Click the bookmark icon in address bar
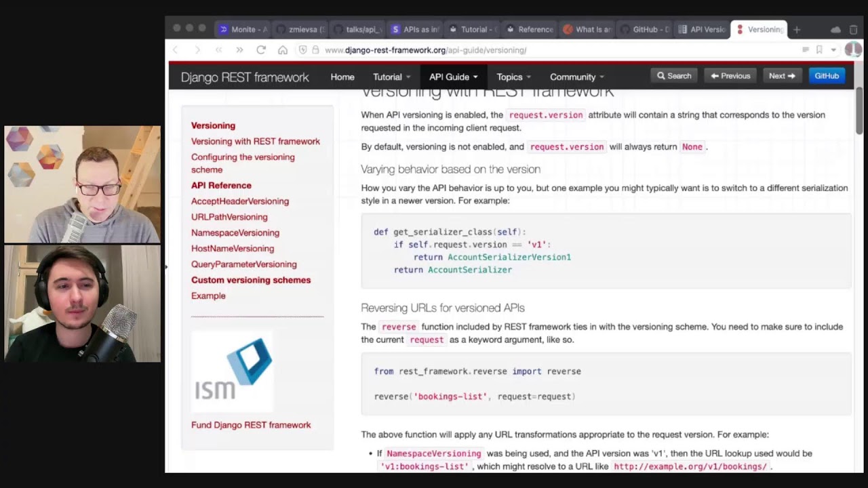Viewport: 868px width, 488px height. (x=819, y=50)
